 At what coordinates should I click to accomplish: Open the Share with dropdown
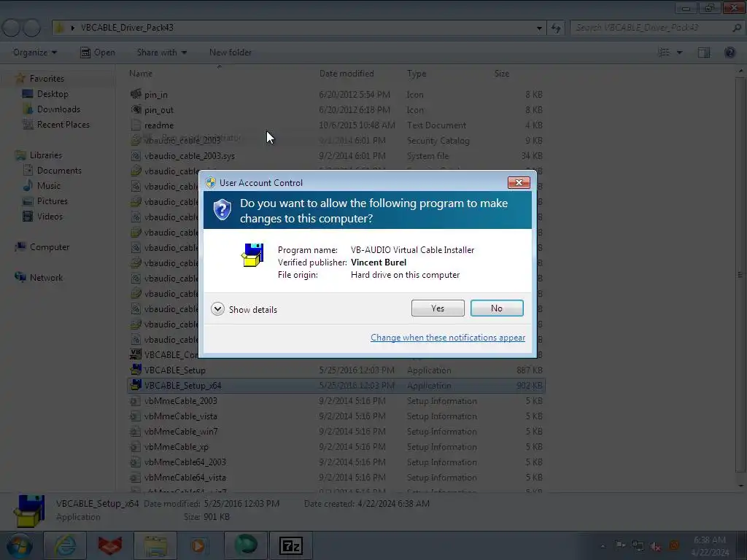click(161, 52)
